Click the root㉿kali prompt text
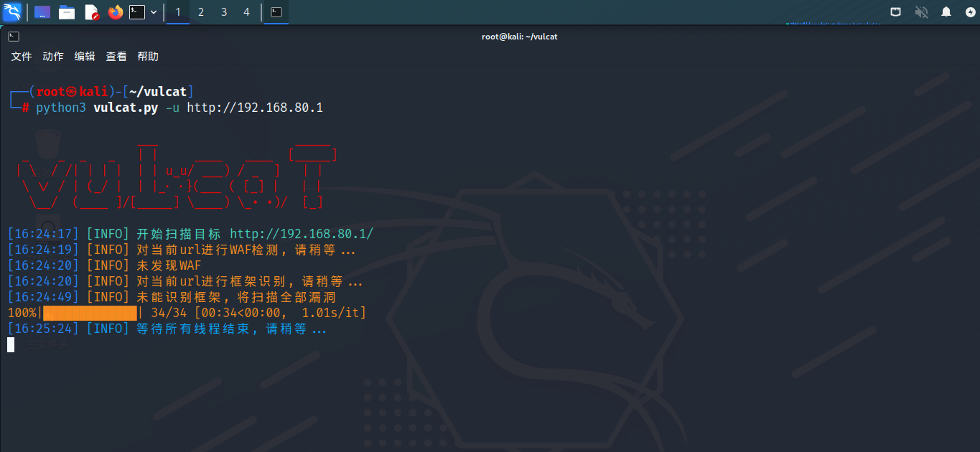Image resolution: width=980 pixels, height=452 pixels. (x=72, y=92)
